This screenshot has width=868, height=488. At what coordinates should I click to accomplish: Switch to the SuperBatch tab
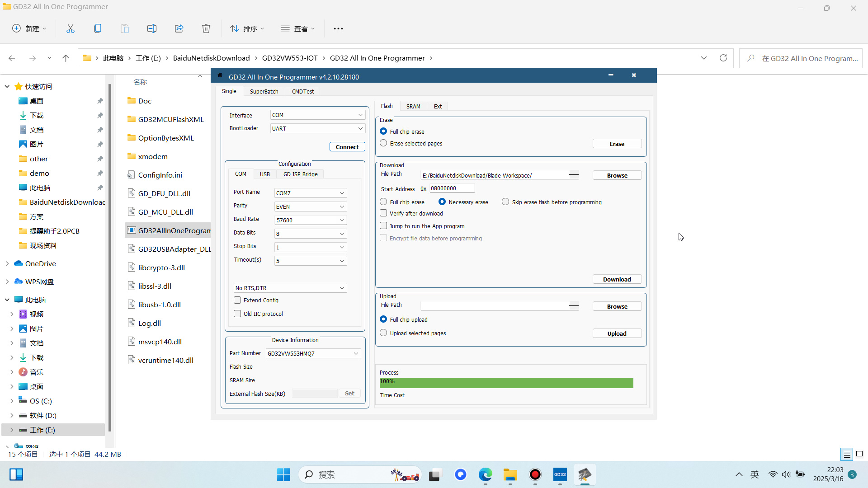click(x=264, y=91)
